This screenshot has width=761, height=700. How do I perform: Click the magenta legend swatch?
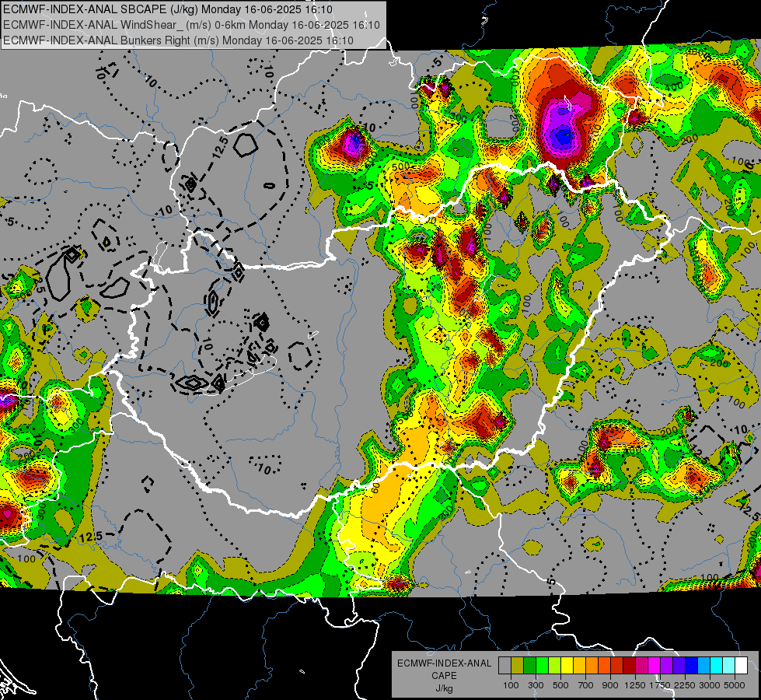[654, 666]
